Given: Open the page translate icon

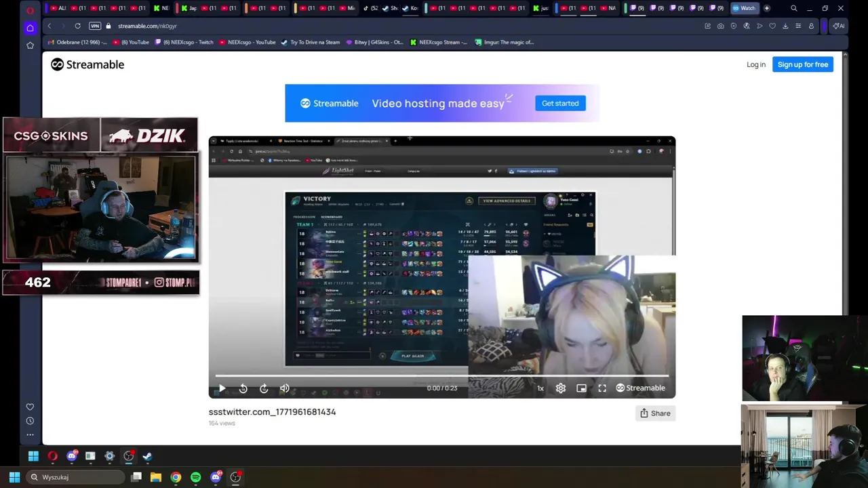Looking at the screenshot, I should click(x=747, y=26).
